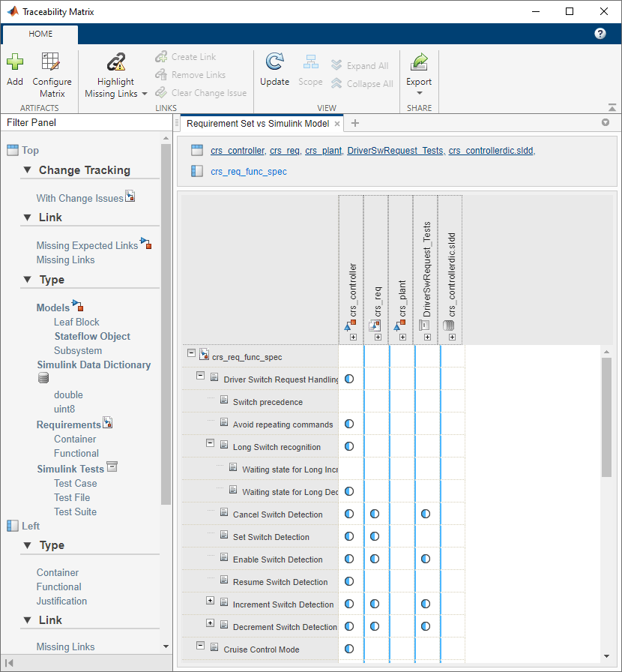Image resolution: width=622 pixels, height=672 pixels.
Task: Switch to the HOME ribbon tab
Action: coord(40,34)
